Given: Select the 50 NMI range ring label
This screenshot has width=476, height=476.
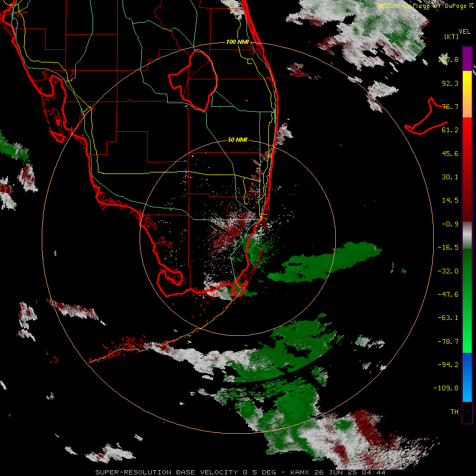Looking at the screenshot, I should 237,140.
